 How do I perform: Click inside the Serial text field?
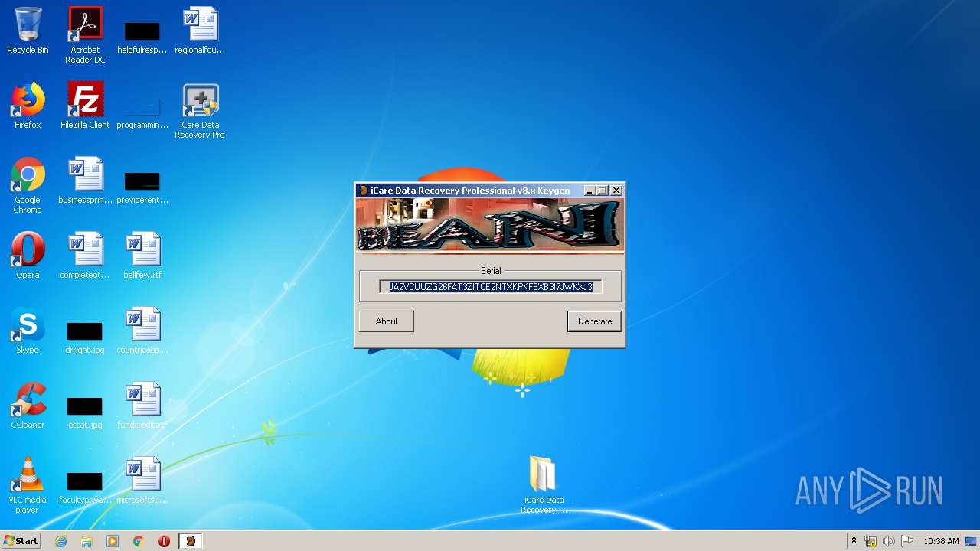click(491, 287)
